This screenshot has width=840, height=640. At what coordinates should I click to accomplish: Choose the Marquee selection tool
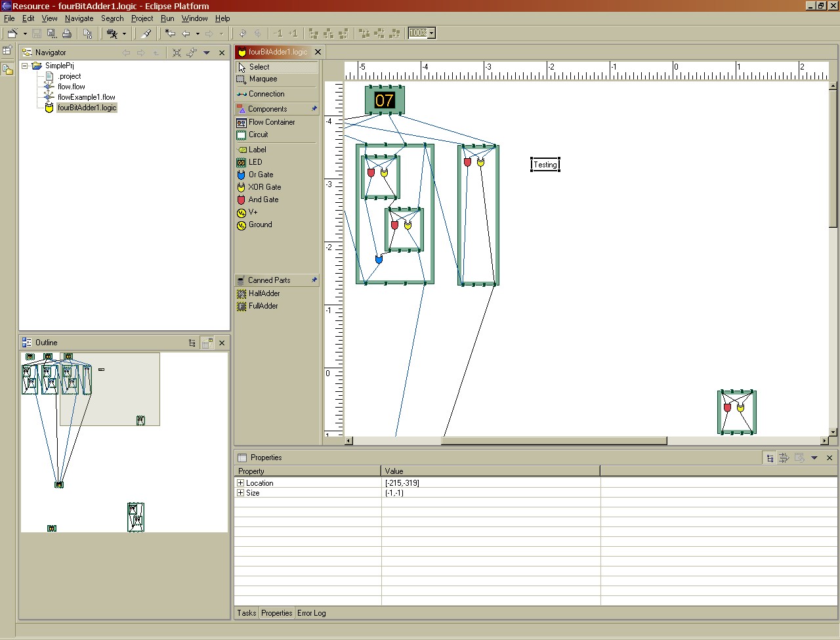pos(262,79)
